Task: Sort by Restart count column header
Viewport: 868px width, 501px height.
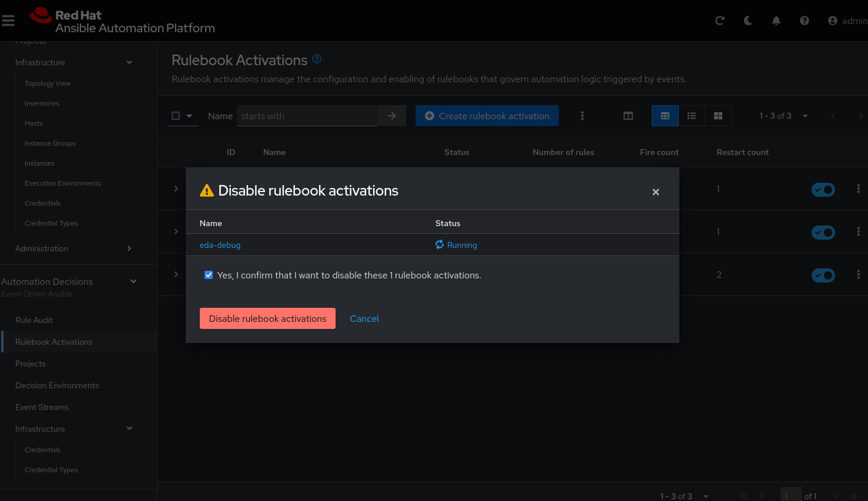Action: [x=743, y=152]
